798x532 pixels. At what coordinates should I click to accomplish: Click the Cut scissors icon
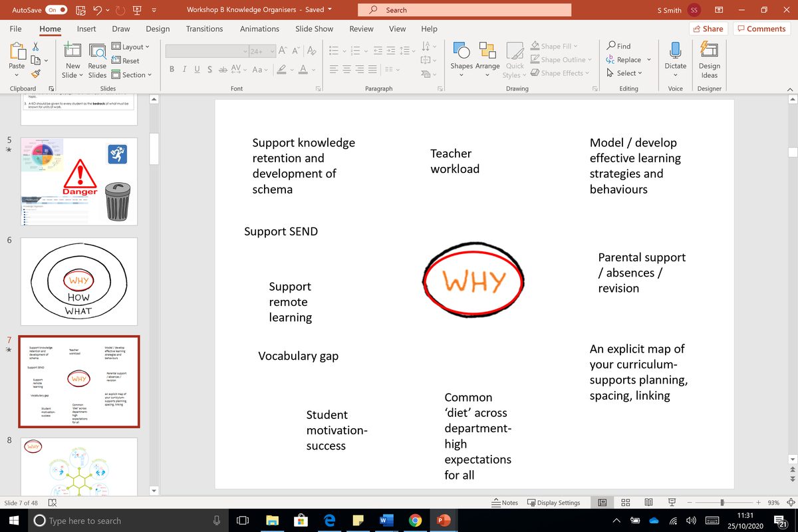36,47
